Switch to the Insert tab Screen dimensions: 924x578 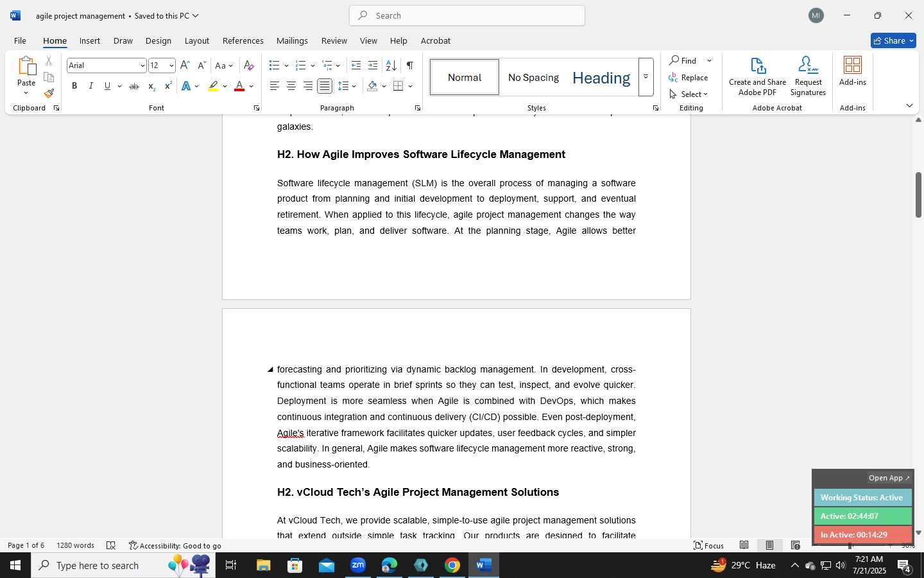pos(90,40)
